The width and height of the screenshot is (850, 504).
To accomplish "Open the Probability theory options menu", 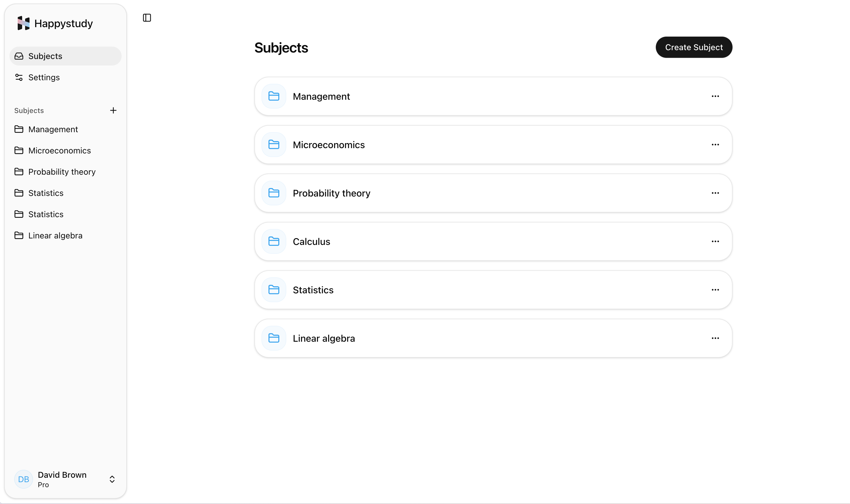I will 715,193.
